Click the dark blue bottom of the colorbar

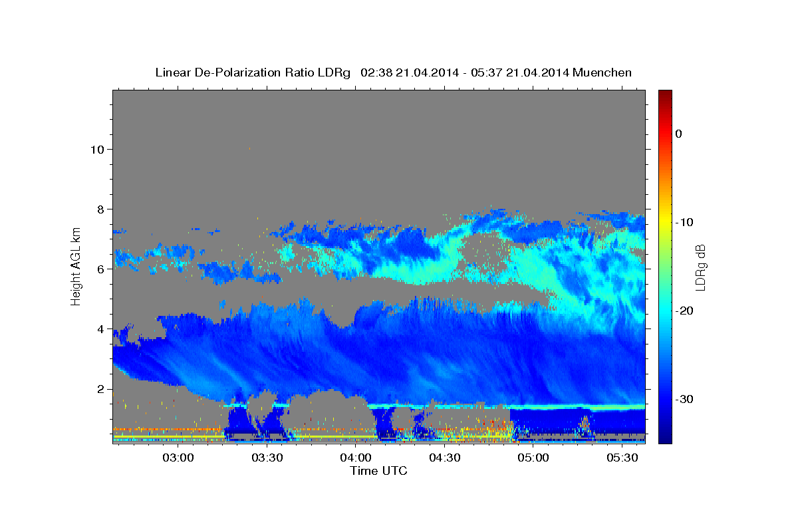pyautogui.click(x=665, y=438)
